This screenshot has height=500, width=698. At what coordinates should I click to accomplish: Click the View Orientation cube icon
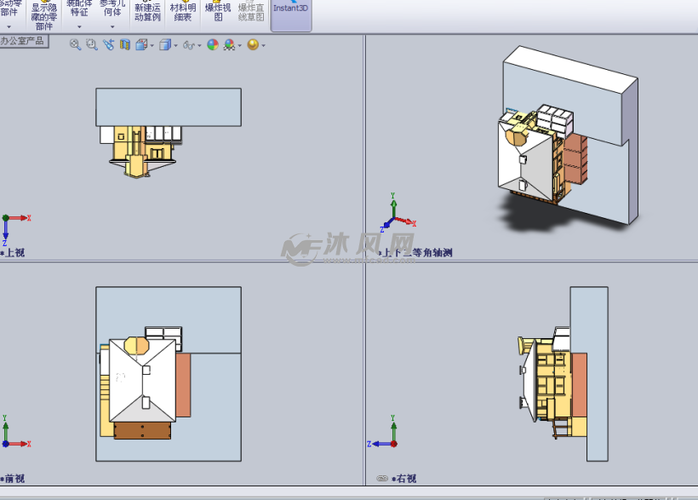[141, 45]
